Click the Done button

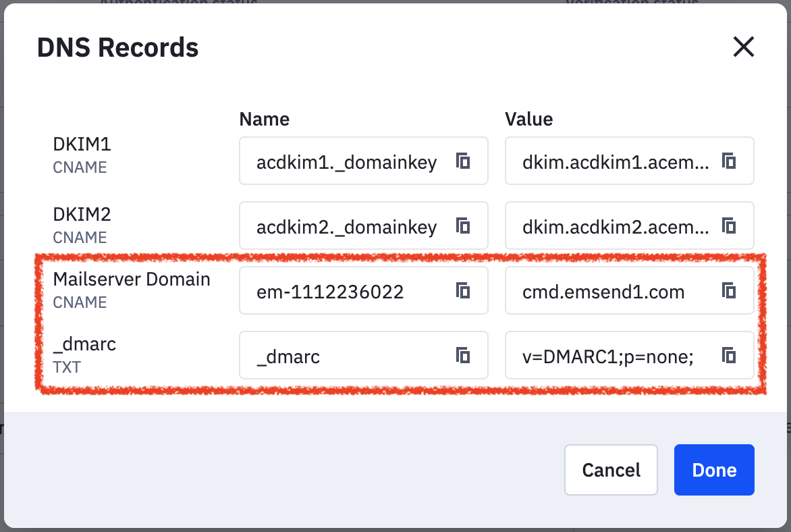point(714,470)
